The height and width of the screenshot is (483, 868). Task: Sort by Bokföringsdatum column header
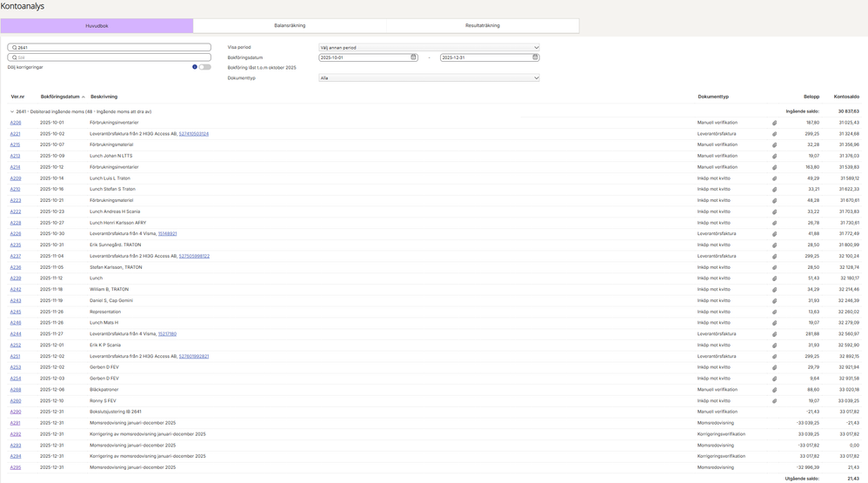(x=62, y=97)
